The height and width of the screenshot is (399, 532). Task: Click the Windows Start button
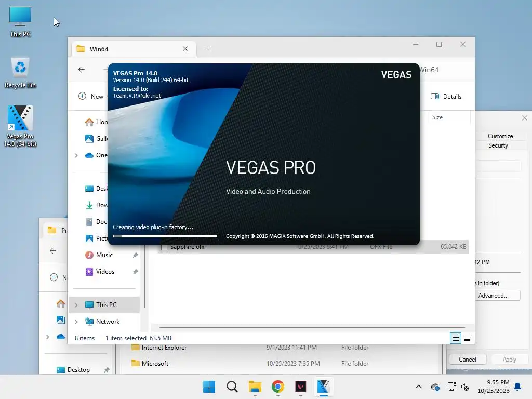[x=209, y=387]
